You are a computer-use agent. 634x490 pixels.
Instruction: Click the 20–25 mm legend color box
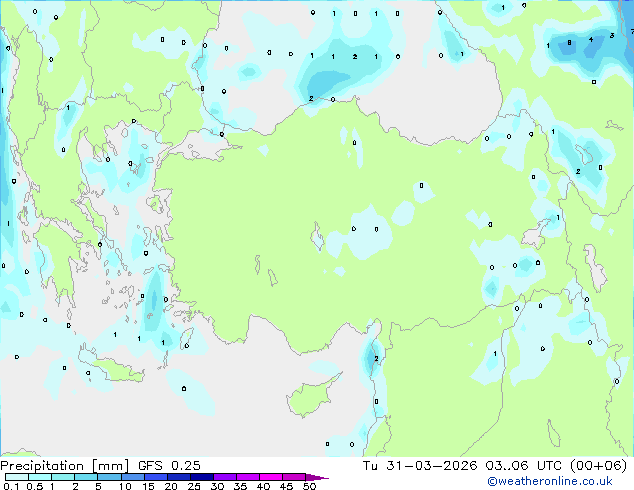[179, 477]
